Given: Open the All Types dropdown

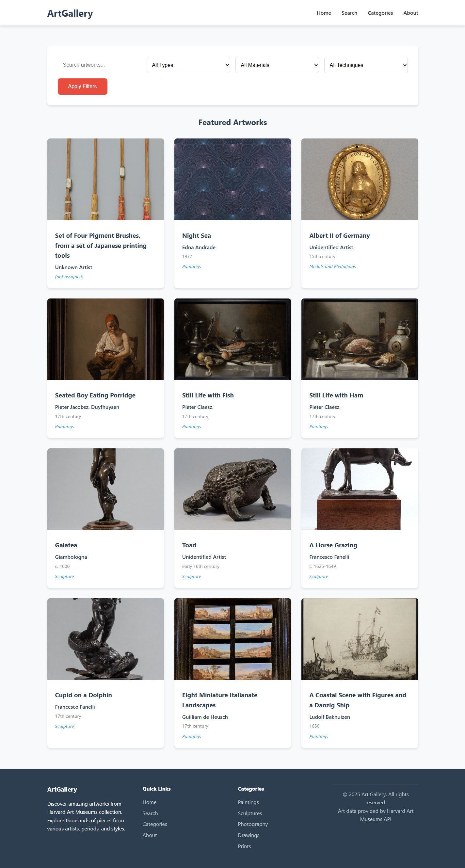Looking at the screenshot, I should [188, 65].
